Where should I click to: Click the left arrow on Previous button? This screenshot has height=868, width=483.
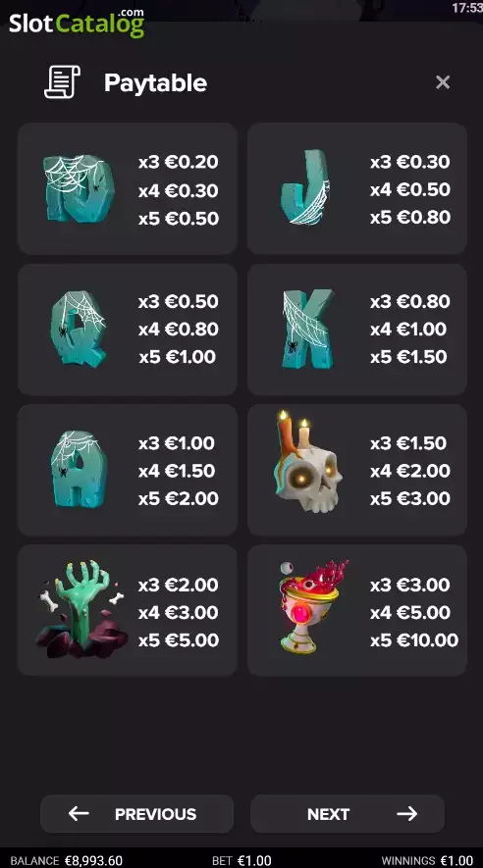pyautogui.click(x=79, y=814)
